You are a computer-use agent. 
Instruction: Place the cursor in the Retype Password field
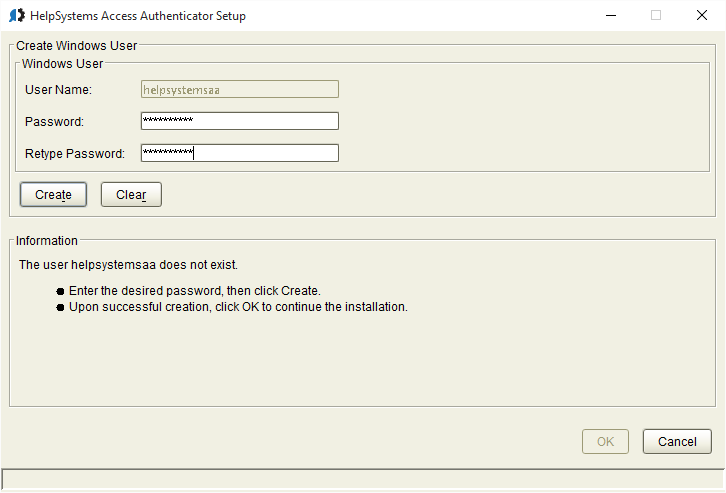coord(239,153)
